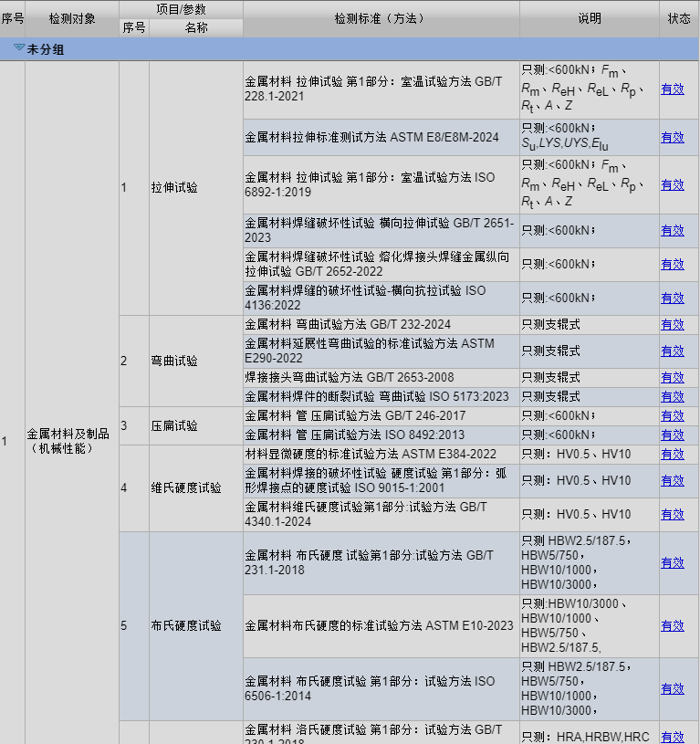Open 有效 link for GB/T 231.1-2018
Screen dimensions: 700x744
coord(673,563)
